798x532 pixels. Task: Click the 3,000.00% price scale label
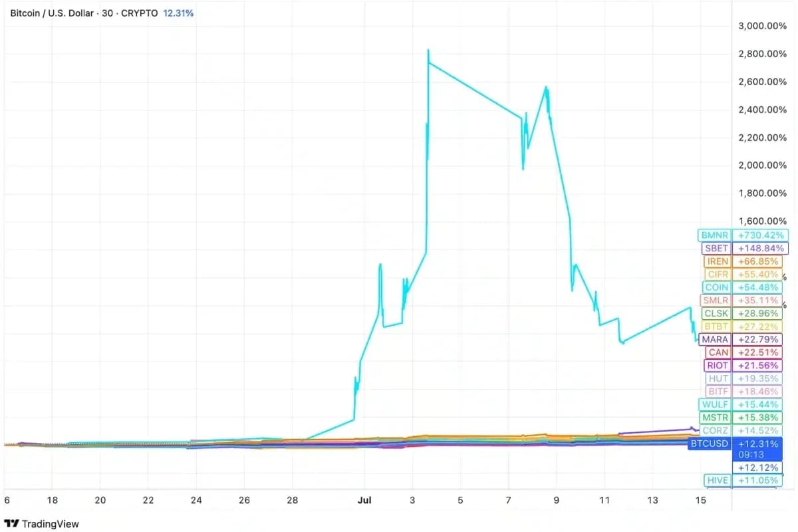tap(762, 26)
